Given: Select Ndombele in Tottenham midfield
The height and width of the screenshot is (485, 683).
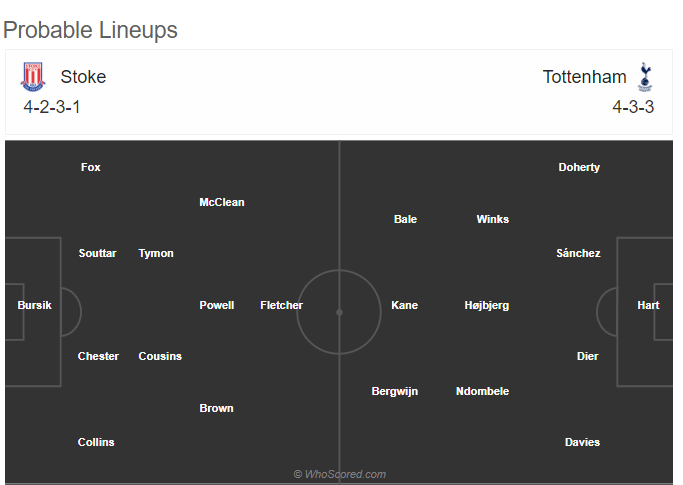Looking at the screenshot, I should (x=482, y=391).
